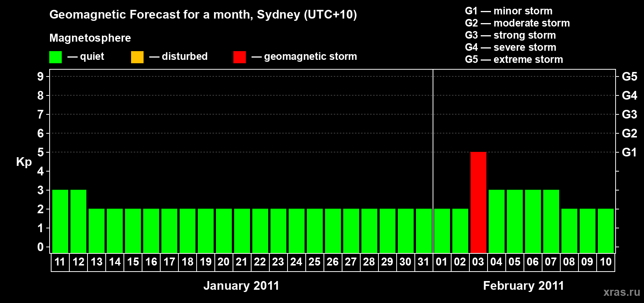Click the 'G1 — minor storm' legend line

[x=509, y=11]
